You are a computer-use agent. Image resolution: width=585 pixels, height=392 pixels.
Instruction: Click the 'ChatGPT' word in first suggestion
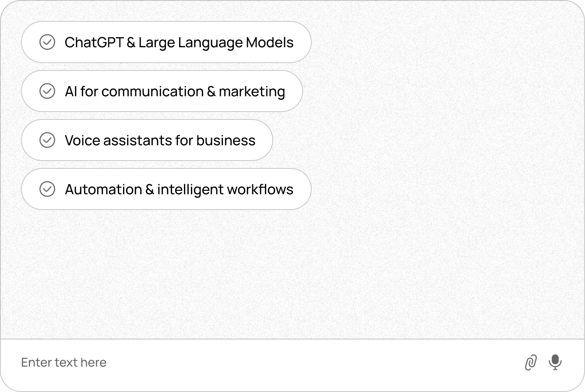coord(94,42)
